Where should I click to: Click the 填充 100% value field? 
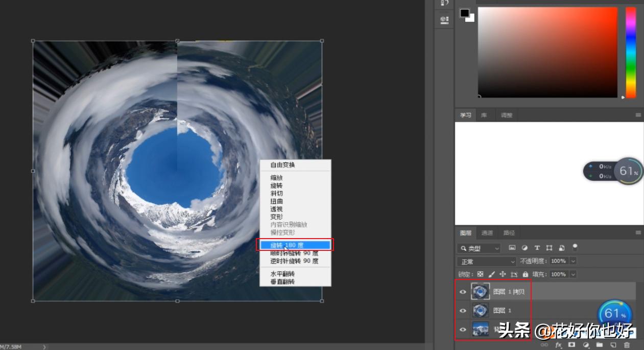[559, 274]
